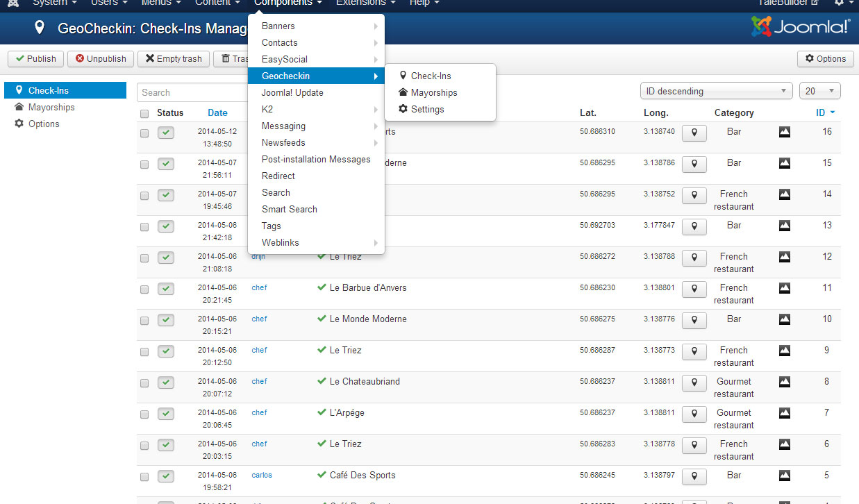Click the map pin button in row ID 15
859x504 pixels.
694,164
